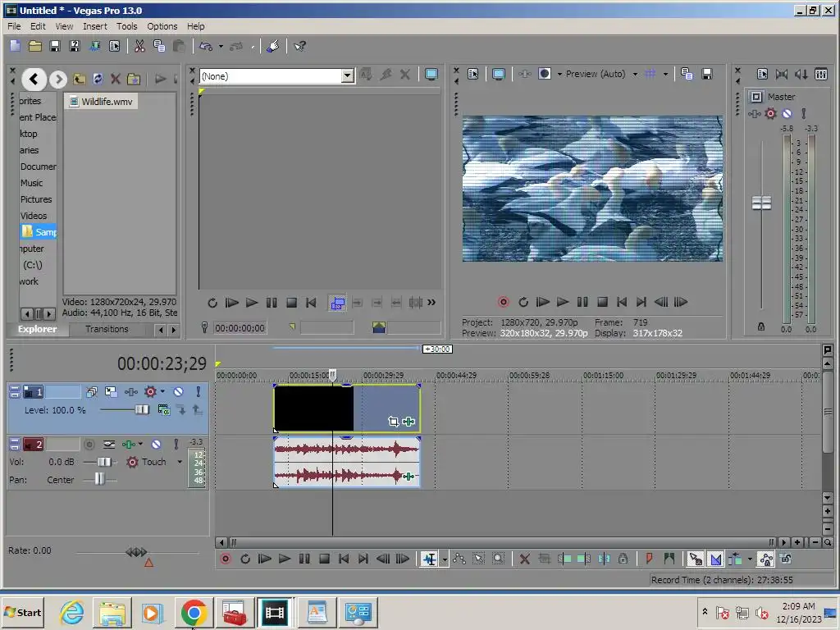The image size is (840, 630).
Task: Solo video track 1
Action: click(199, 392)
